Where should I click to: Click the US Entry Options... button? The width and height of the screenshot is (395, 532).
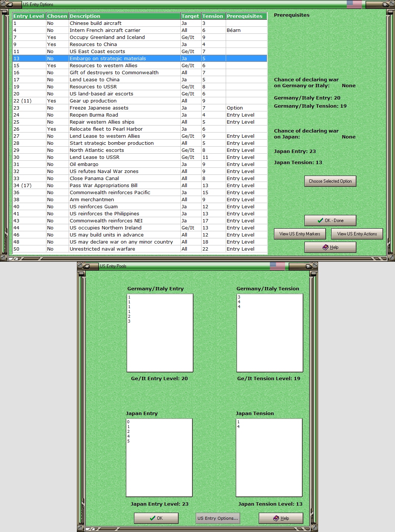point(218,518)
